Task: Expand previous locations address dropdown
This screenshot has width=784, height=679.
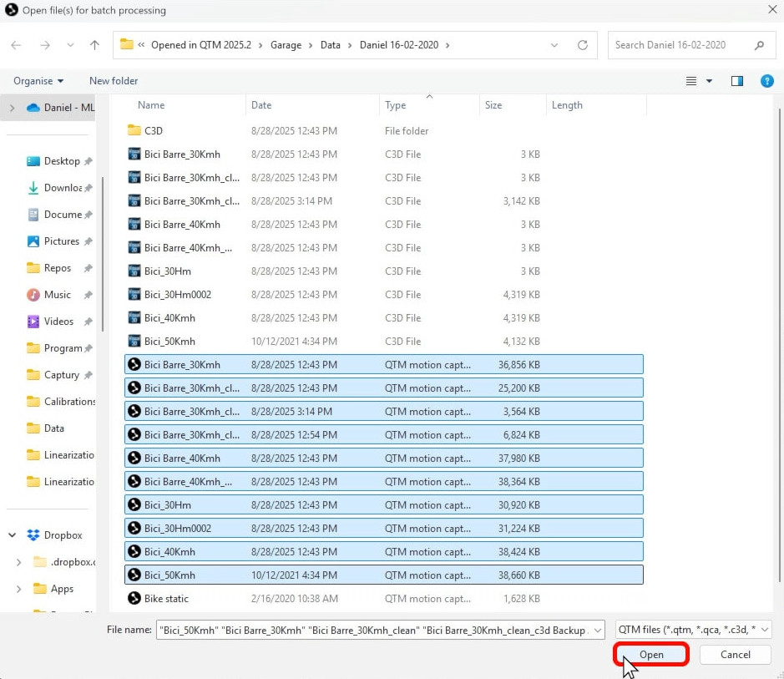Action: [555, 45]
